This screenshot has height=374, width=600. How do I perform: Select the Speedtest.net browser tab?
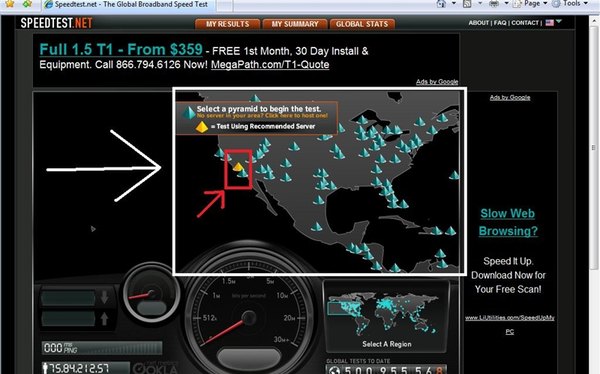[x=128, y=5]
